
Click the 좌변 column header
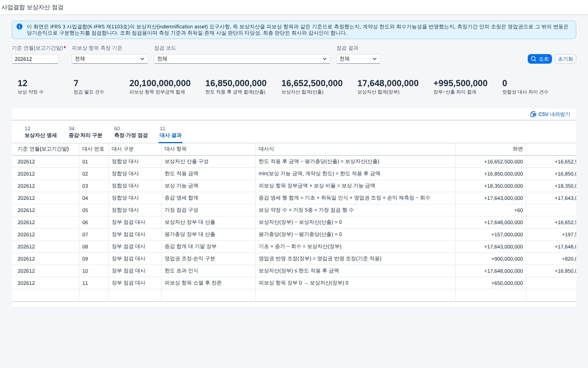pos(491,149)
